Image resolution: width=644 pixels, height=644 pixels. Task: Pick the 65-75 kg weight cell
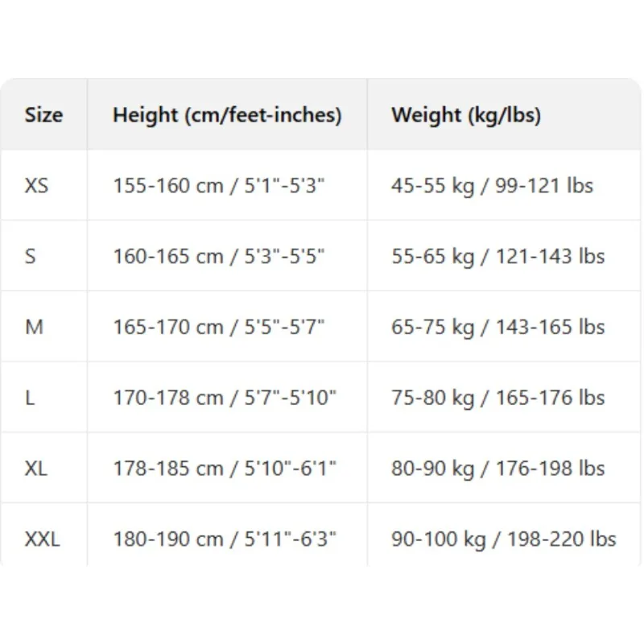(x=497, y=328)
